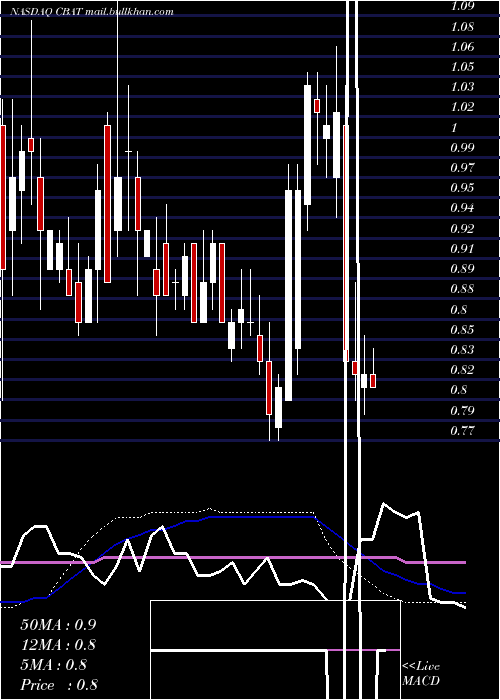This screenshot has width=500, height=700.
Task: Select the 1.09 price axis label
Action: (462, 7)
